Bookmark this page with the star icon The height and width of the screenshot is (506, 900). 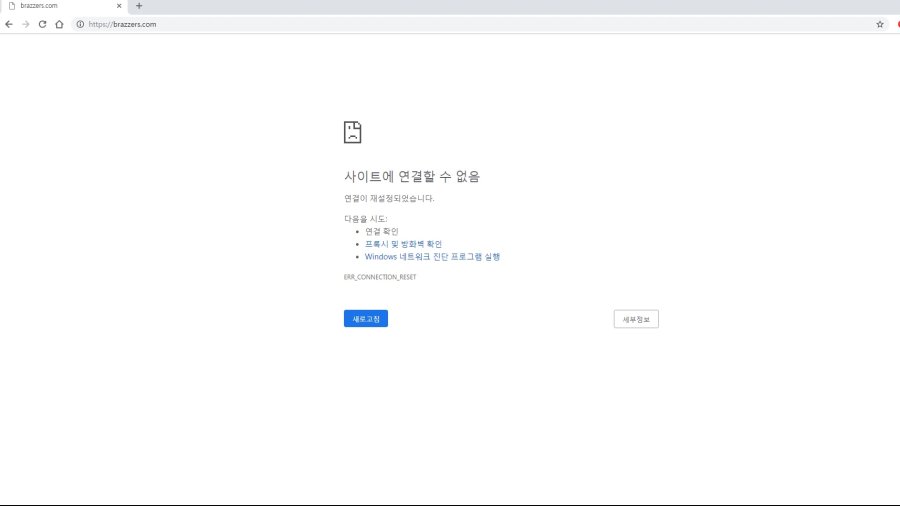click(x=879, y=24)
